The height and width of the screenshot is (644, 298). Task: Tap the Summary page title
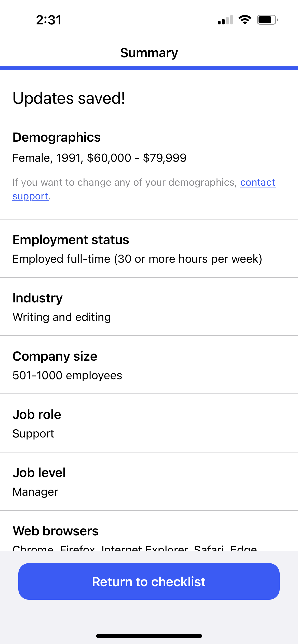tap(149, 53)
